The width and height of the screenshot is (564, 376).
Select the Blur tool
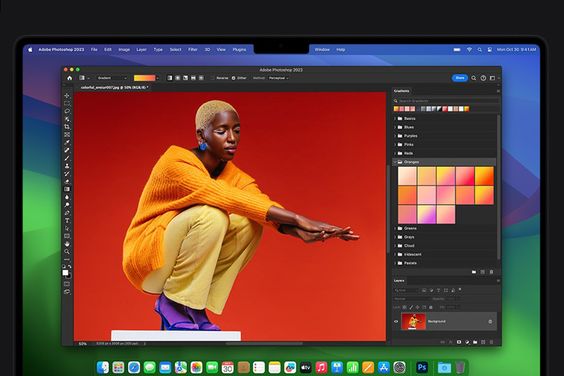pyautogui.click(x=67, y=197)
